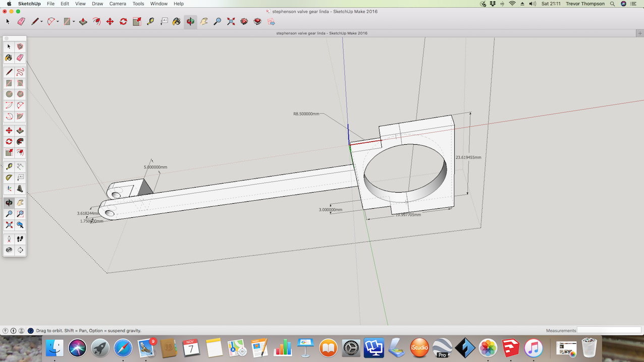Select the Axes tool in left palette

[9, 189]
